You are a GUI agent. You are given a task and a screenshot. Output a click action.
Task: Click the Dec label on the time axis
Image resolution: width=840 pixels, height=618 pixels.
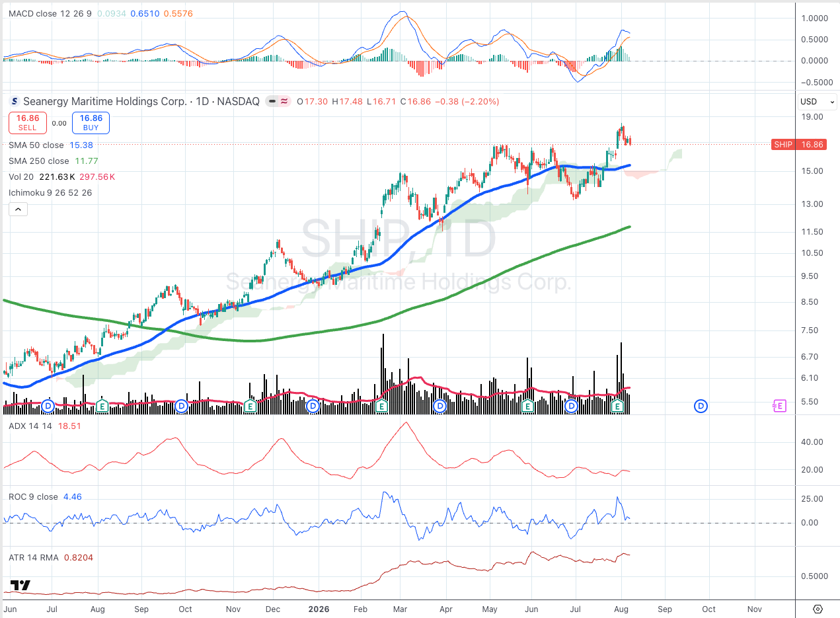click(x=273, y=608)
